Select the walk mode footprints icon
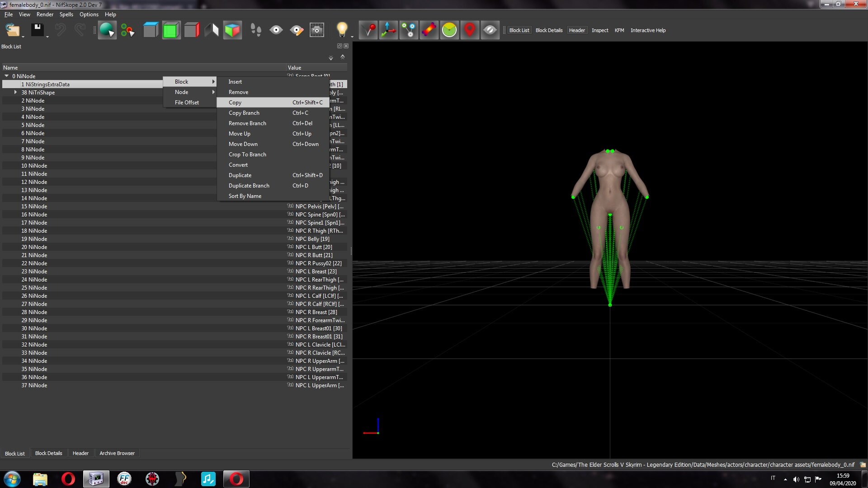The width and height of the screenshot is (868, 488). tap(256, 30)
